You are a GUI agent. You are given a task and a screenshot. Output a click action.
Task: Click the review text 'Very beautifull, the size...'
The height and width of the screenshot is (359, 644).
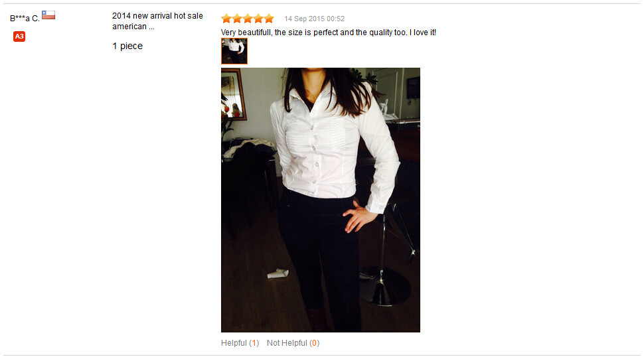pyautogui.click(x=328, y=33)
